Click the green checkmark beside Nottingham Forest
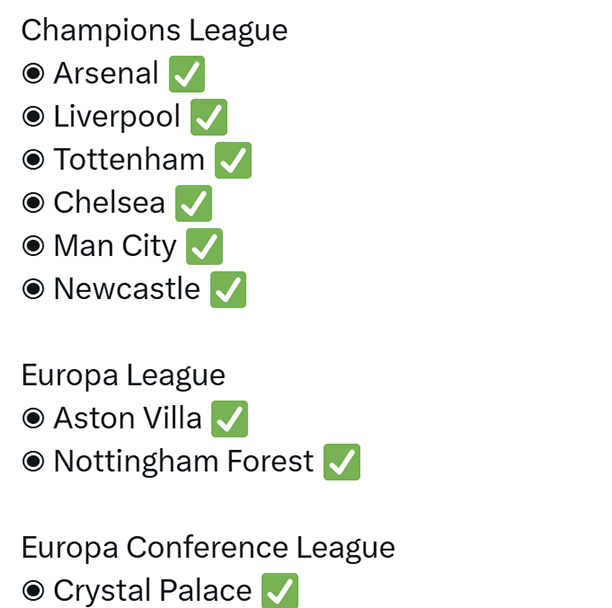 pos(342,462)
